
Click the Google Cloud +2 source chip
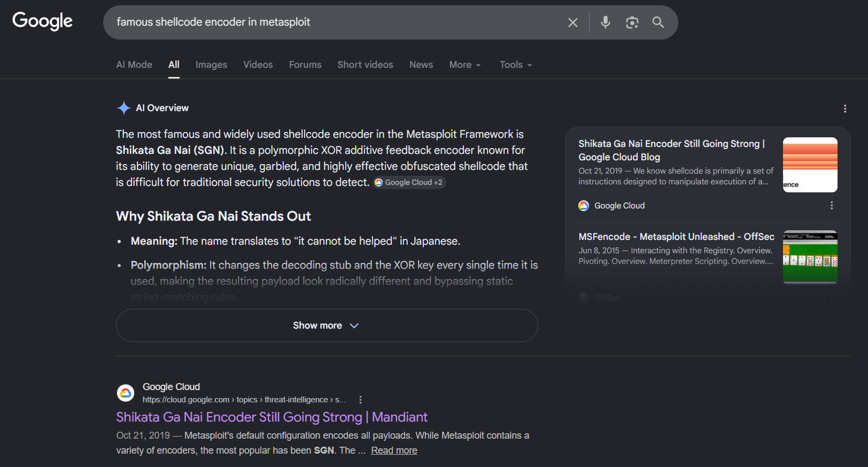point(409,182)
